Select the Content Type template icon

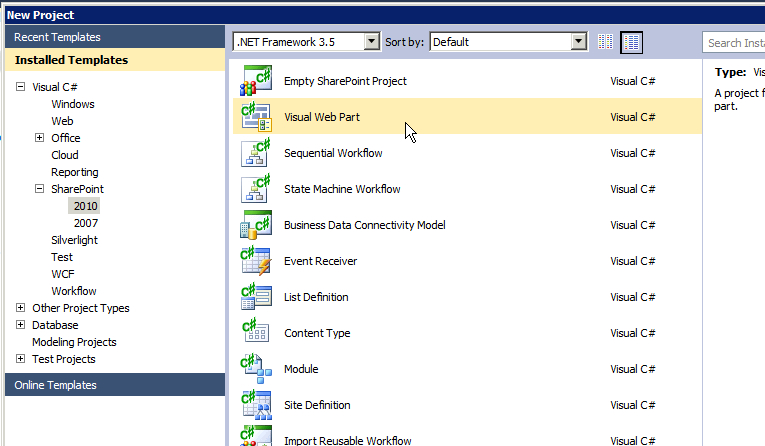256,333
